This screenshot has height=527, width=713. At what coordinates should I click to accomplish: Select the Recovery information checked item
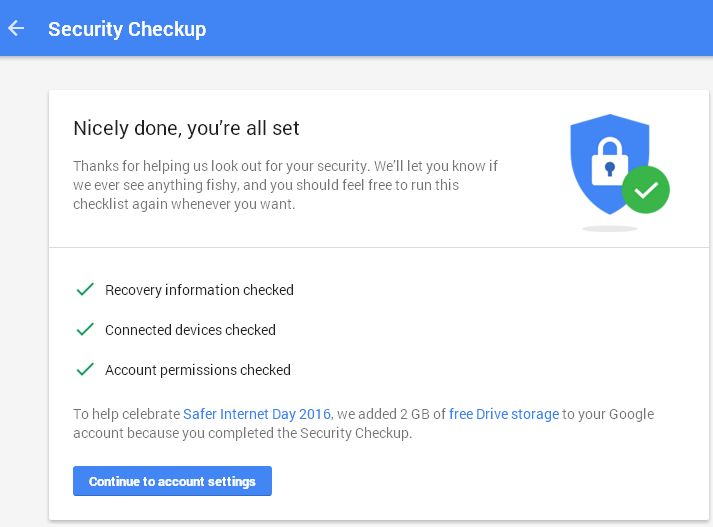point(199,290)
